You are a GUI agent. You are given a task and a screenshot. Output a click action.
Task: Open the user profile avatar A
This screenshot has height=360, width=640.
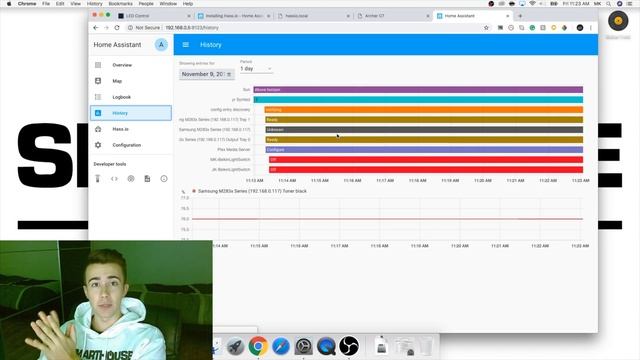(161, 45)
